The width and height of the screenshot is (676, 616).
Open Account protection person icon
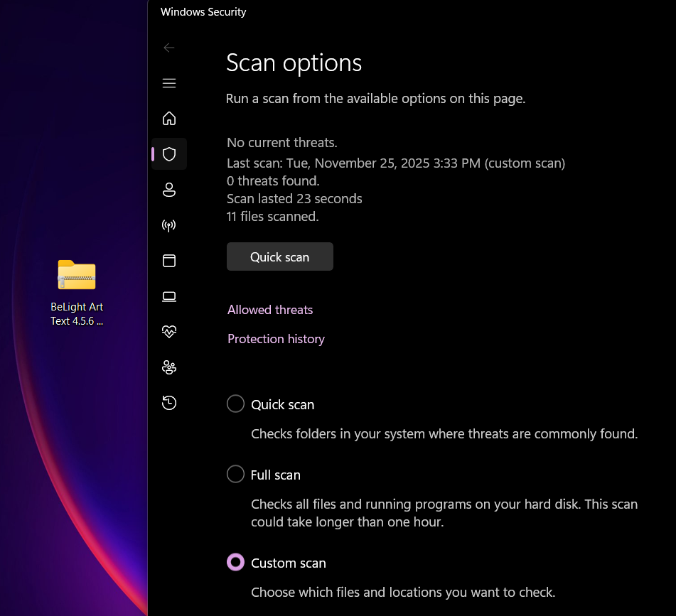(x=169, y=190)
